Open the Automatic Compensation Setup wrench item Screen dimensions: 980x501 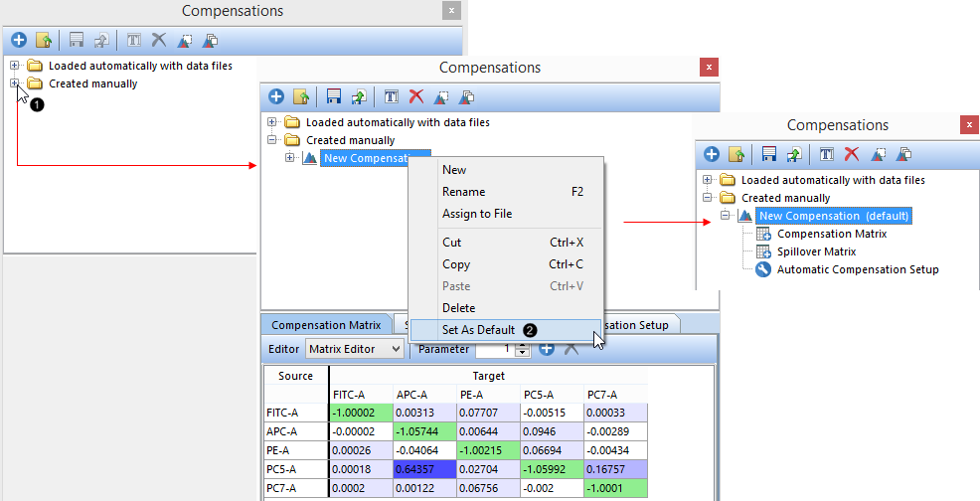tap(857, 269)
